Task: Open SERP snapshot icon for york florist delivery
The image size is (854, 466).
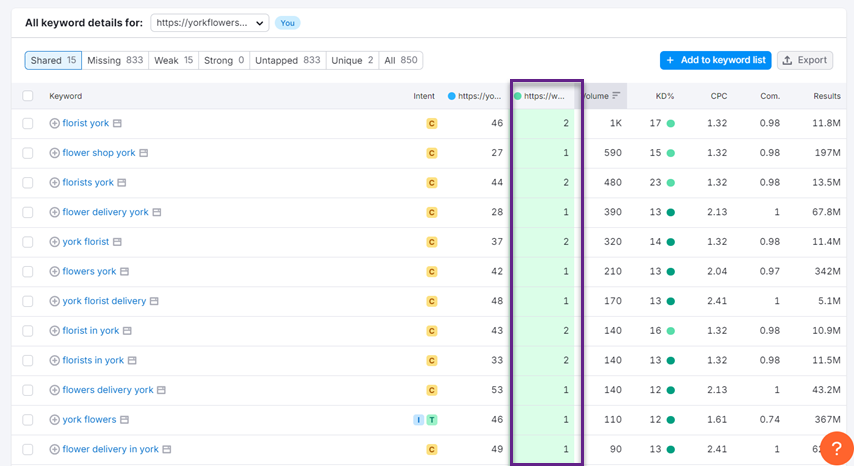Action: pos(154,301)
